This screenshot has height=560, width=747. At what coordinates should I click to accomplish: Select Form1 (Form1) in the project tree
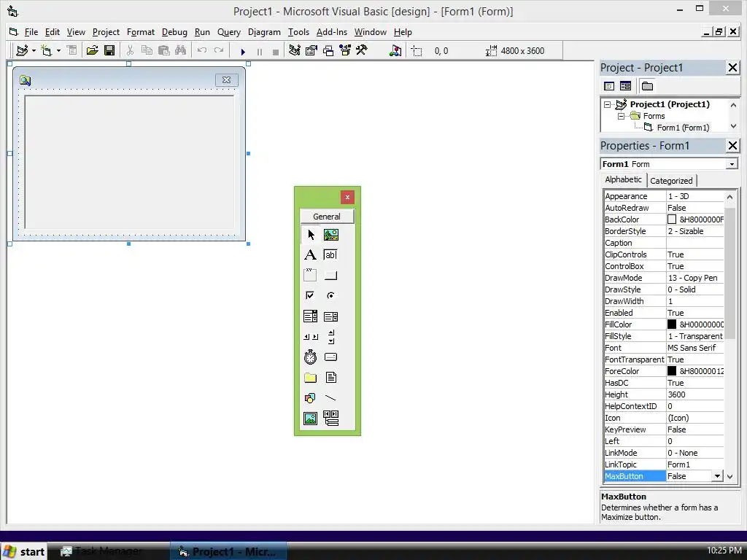[683, 128]
